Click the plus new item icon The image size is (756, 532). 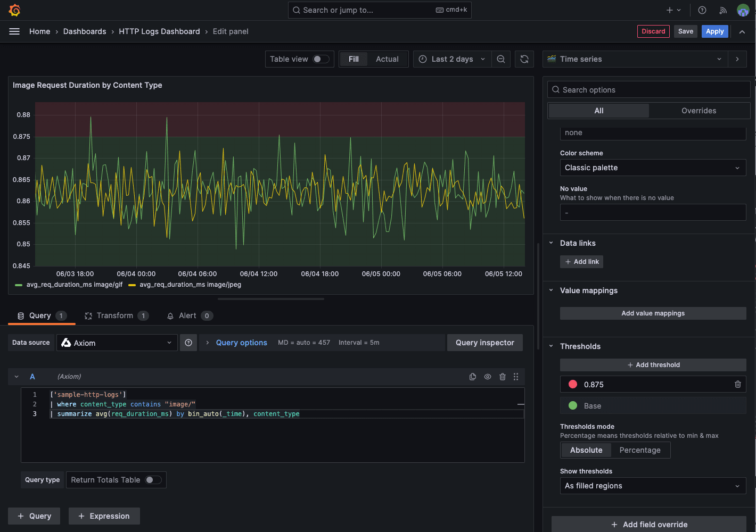673,10
